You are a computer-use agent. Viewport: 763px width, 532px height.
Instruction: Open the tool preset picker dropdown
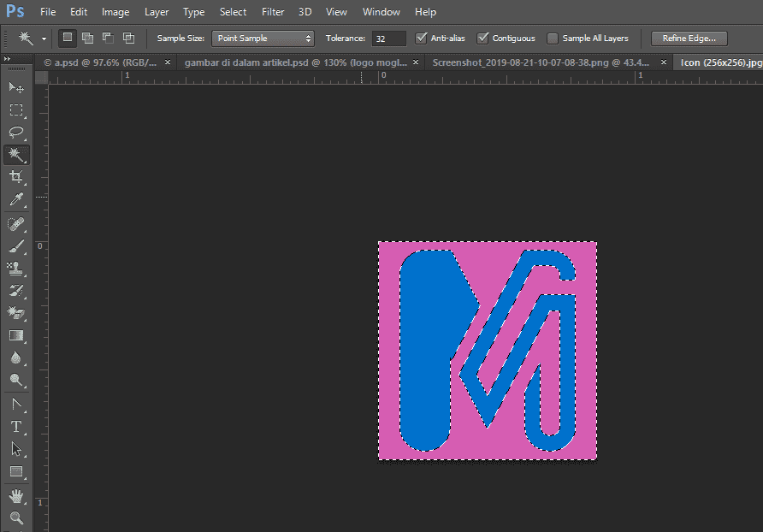coord(44,38)
